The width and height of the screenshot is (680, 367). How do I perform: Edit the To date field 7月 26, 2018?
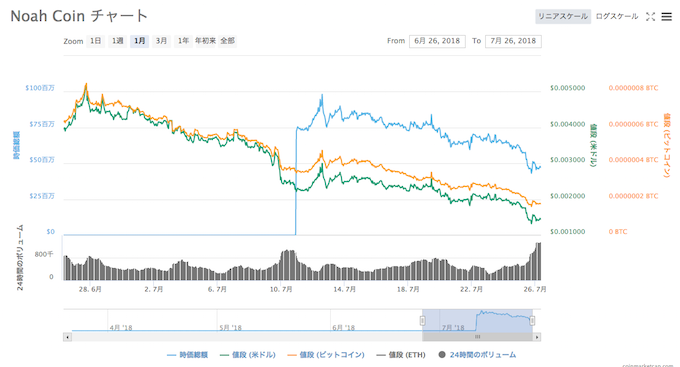tap(513, 41)
